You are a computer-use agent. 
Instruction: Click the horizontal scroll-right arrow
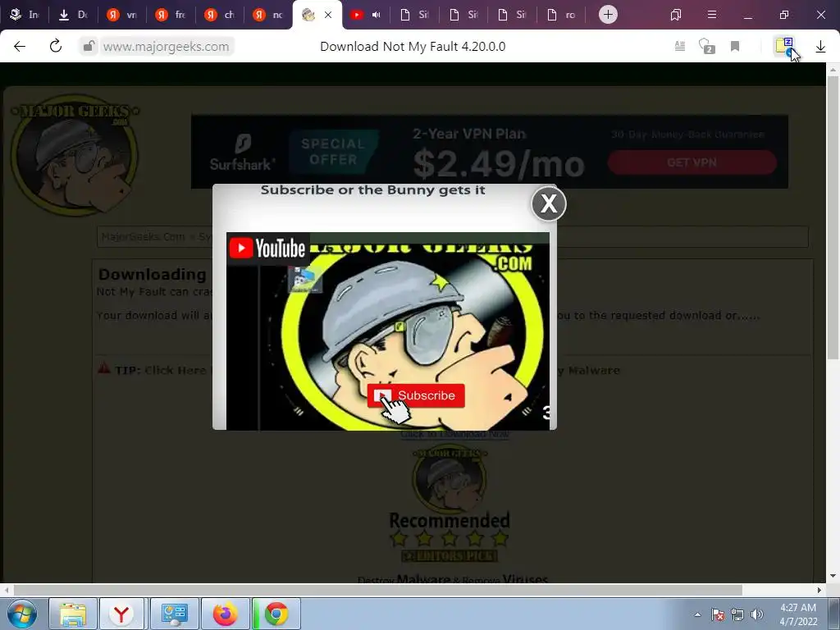pos(819,590)
